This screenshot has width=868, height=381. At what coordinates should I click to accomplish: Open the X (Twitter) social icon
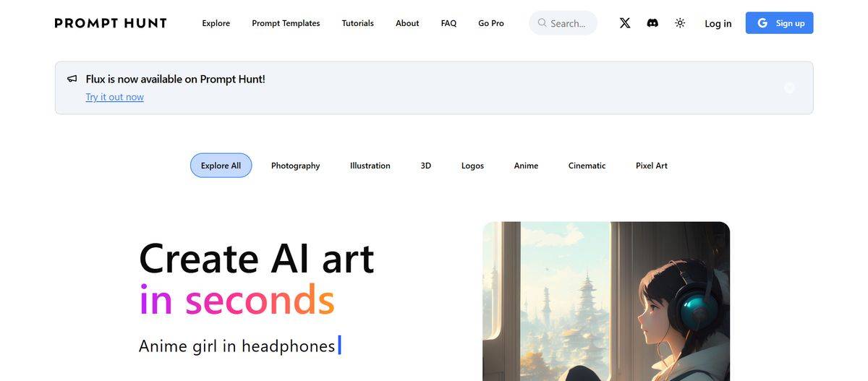pos(625,23)
